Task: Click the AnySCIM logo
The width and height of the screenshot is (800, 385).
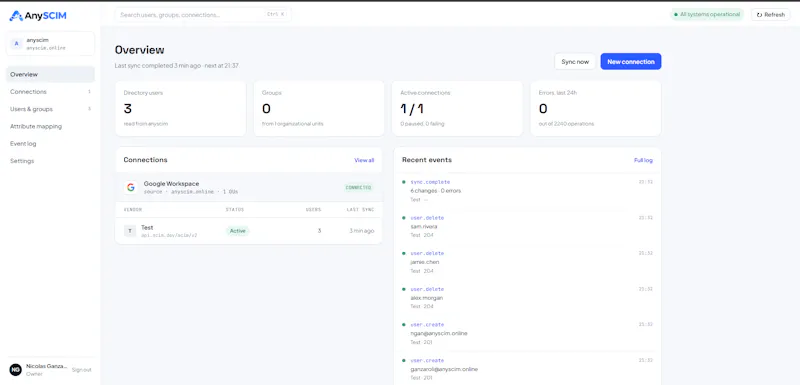Action: (x=38, y=16)
